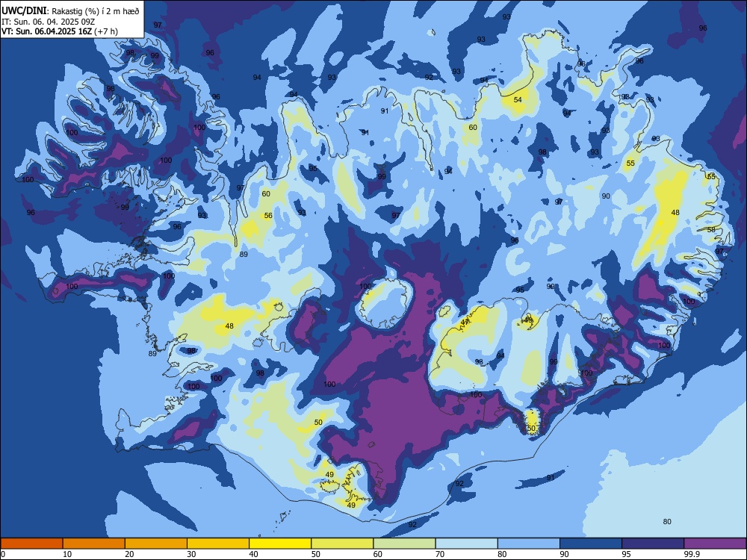Select the 20–30 amber legend swatch

(x=156, y=544)
